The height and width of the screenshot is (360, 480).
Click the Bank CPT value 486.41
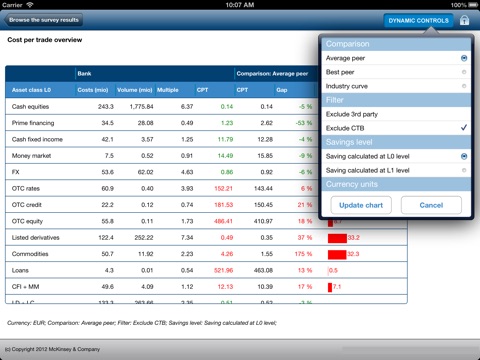coord(223,221)
